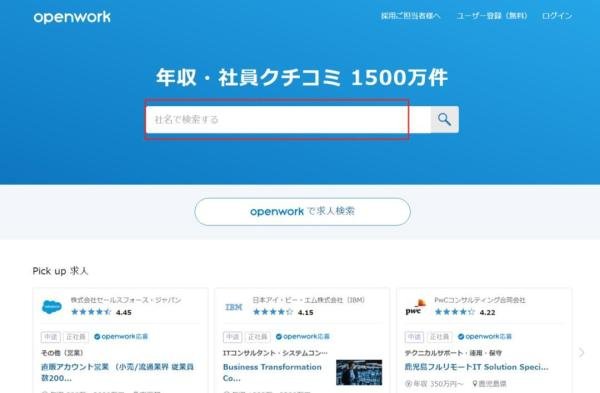
Task: Open the 採用ご担当者様へ header link
Action: (x=411, y=16)
